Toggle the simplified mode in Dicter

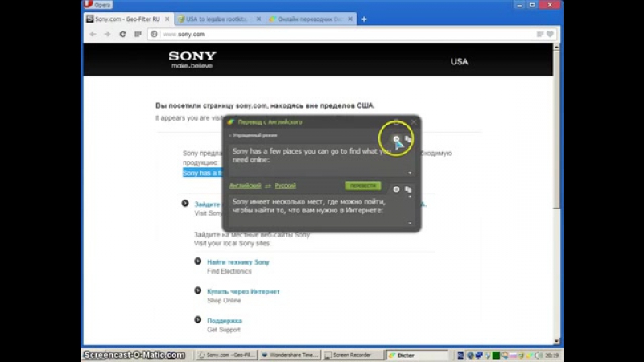[250, 136]
